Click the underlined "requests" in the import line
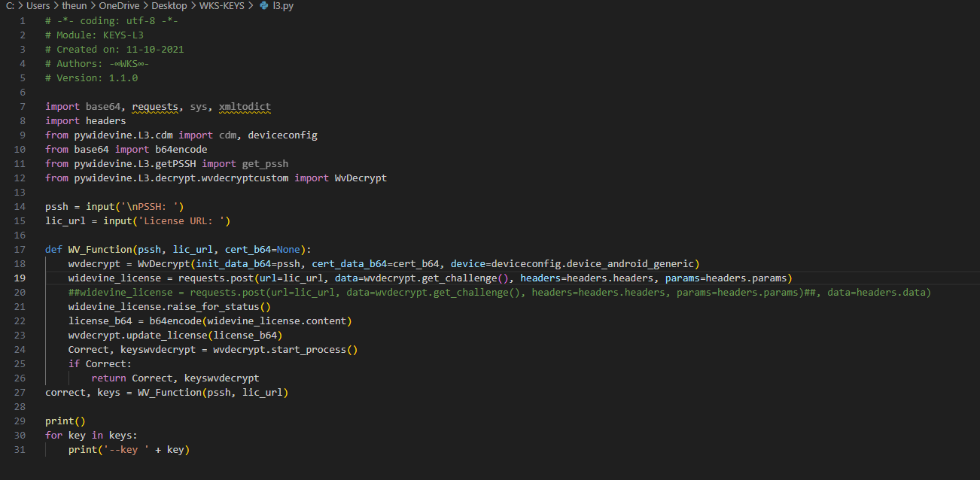The height and width of the screenshot is (480, 980). pyautogui.click(x=155, y=107)
